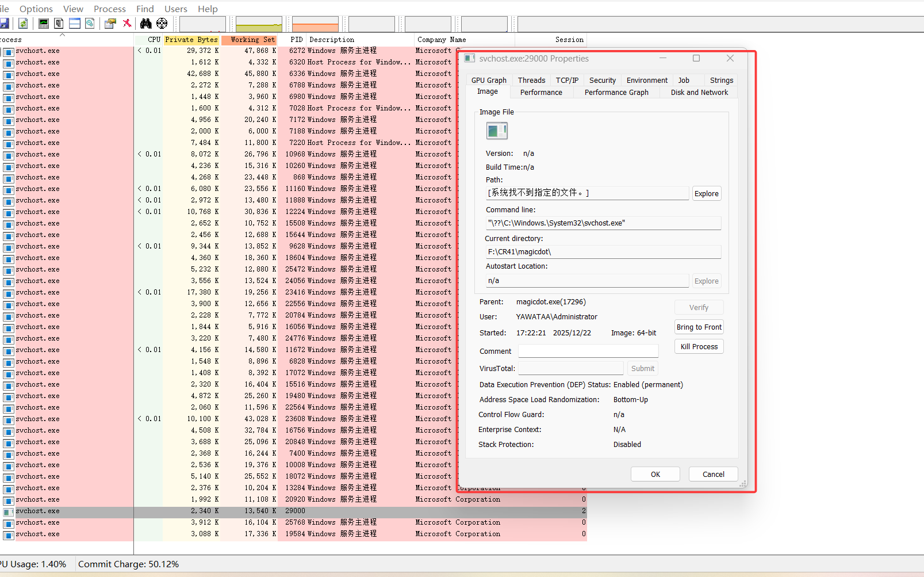Click the Kill Process button in Properties

pyautogui.click(x=699, y=346)
